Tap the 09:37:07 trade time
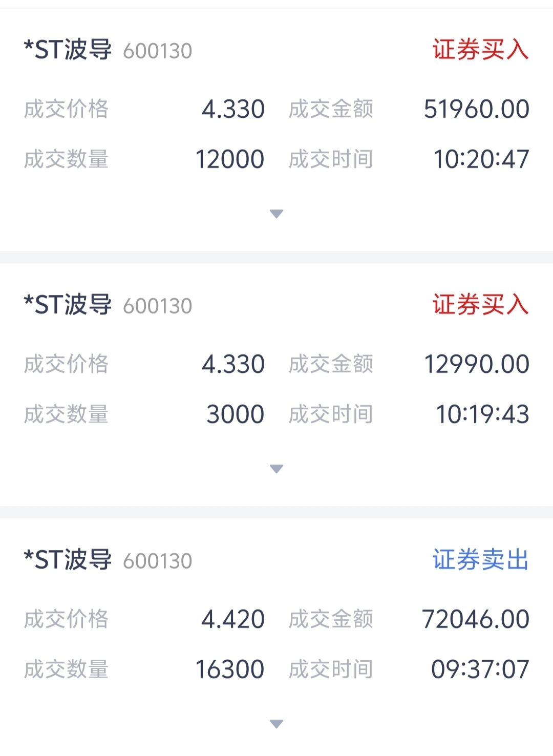The image size is (553, 756). pyautogui.click(x=480, y=669)
